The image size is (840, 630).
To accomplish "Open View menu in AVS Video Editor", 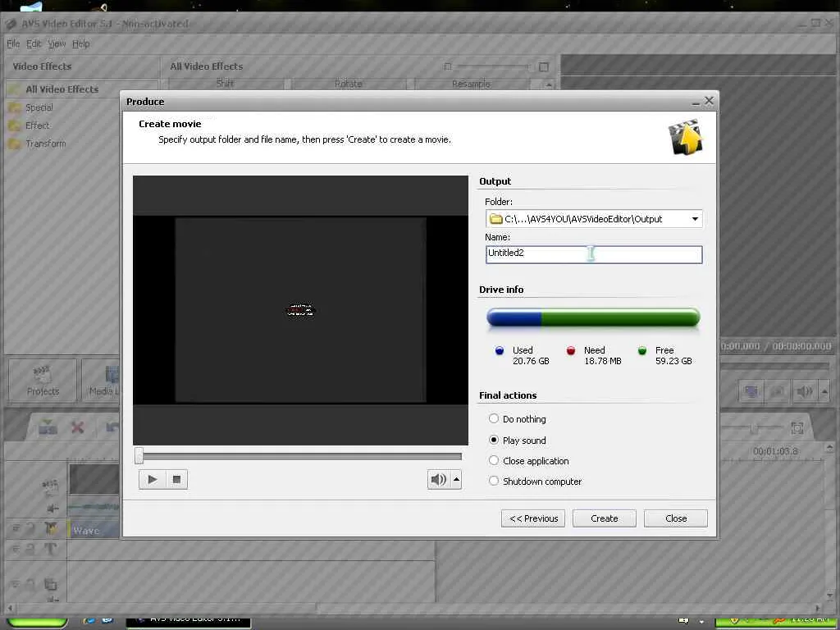I will click(x=57, y=44).
